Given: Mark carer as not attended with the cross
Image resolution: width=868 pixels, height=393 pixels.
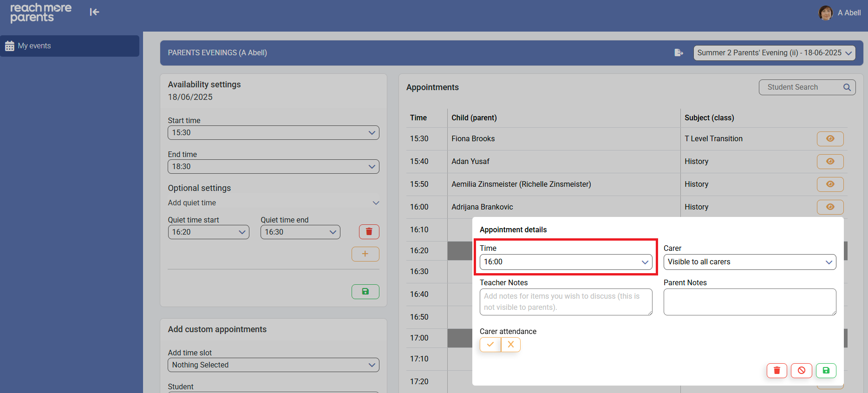Looking at the screenshot, I should pos(511,345).
